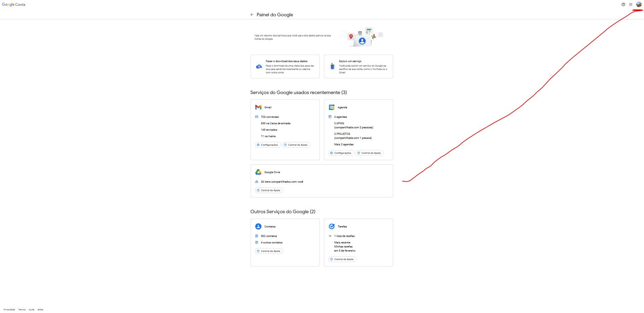Screen dimensions: 644x313
Task: Click the list icon beside 1 lista de tarefas
Action: (x=330, y=236)
